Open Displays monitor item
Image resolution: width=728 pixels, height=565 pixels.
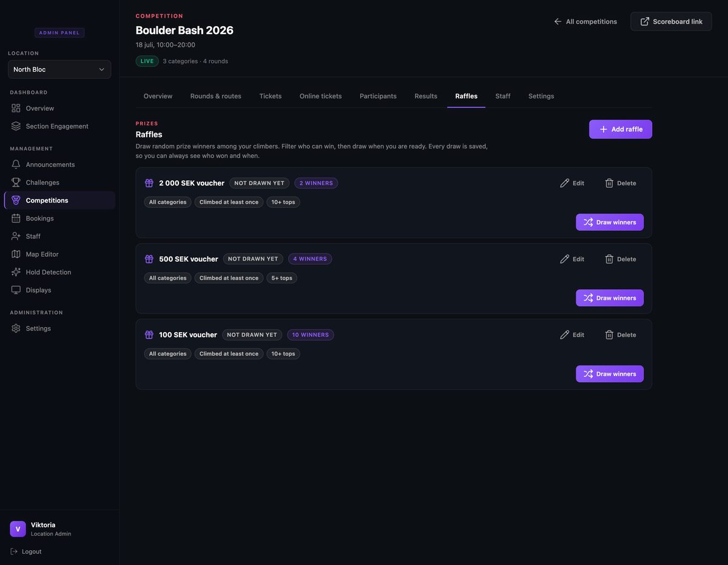pos(59,290)
